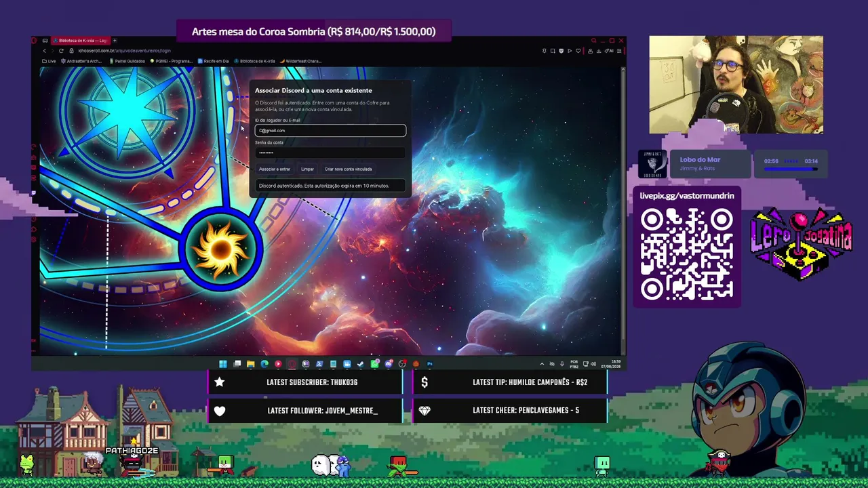Focus the Senha da conta password field

pyautogui.click(x=330, y=152)
